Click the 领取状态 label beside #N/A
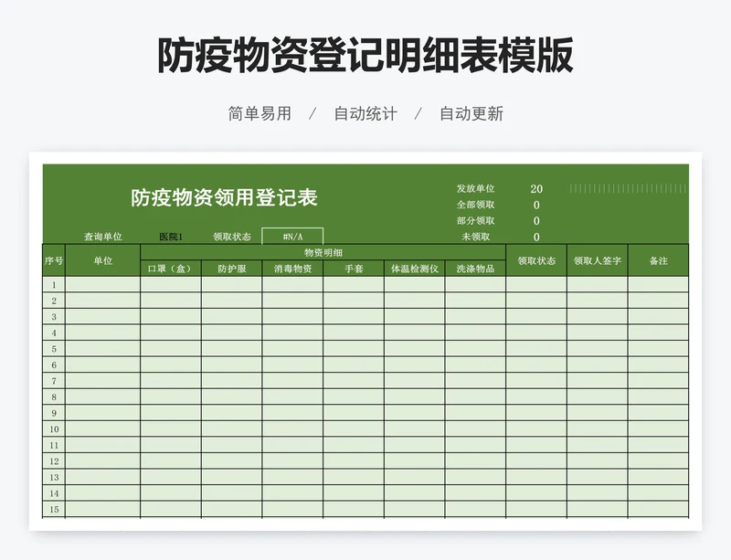The height and width of the screenshot is (560, 731). pos(232,237)
